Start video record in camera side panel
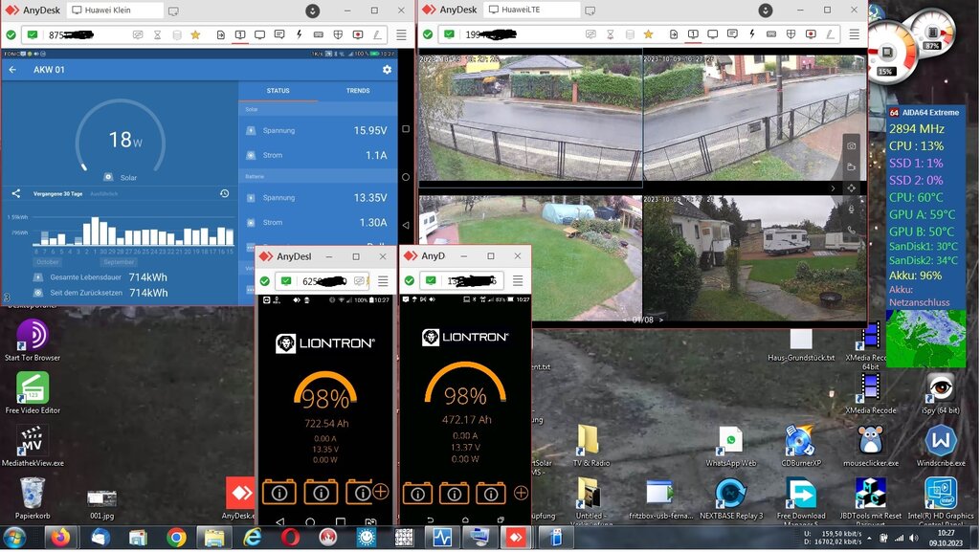The width and height of the screenshot is (980, 552). point(851,166)
